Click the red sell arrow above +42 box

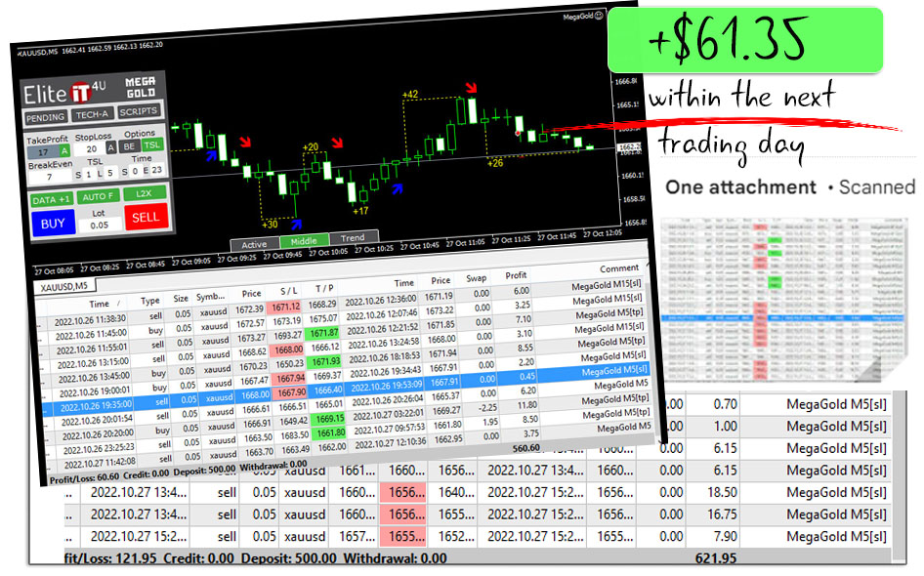coord(471,88)
